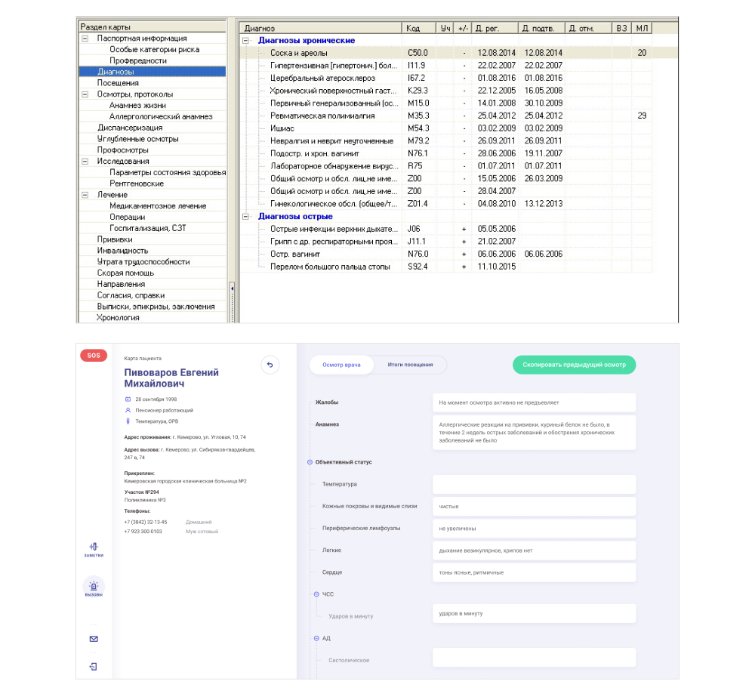Image resolution: width=755 pixels, height=700 pixels.
Task: Click the left panel's vertical scrollbar
Action: 232,302
